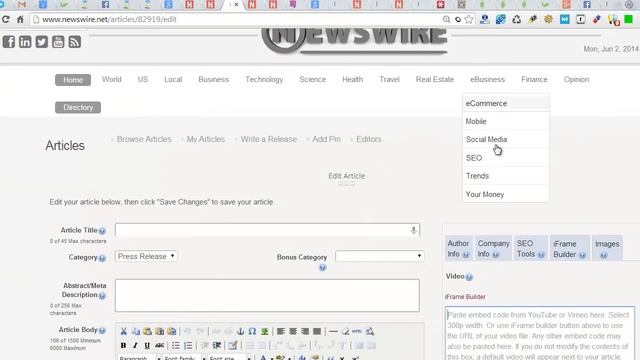
Task: Insert a bulleted list
Action: (x=176, y=346)
